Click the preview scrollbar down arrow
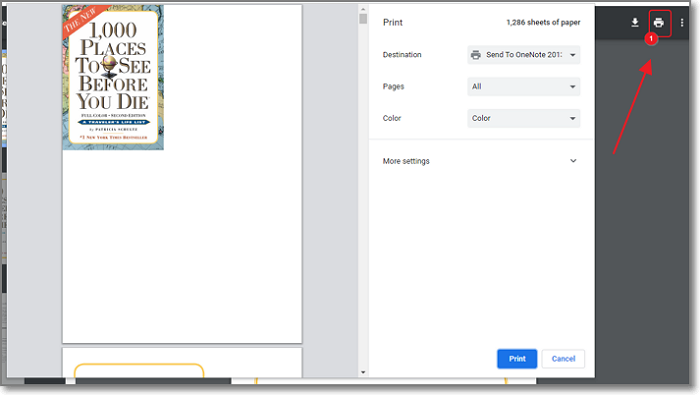This screenshot has height=395, width=700. (x=363, y=372)
